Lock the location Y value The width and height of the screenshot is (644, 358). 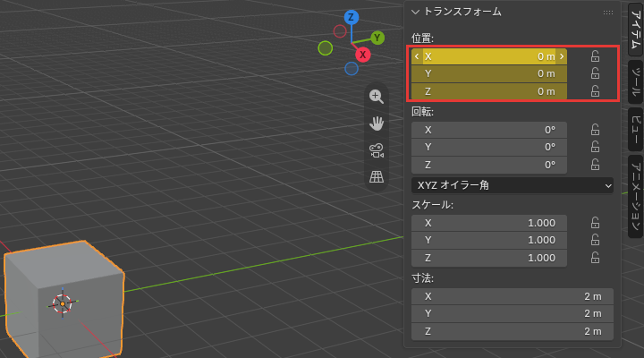coord(595,73)
